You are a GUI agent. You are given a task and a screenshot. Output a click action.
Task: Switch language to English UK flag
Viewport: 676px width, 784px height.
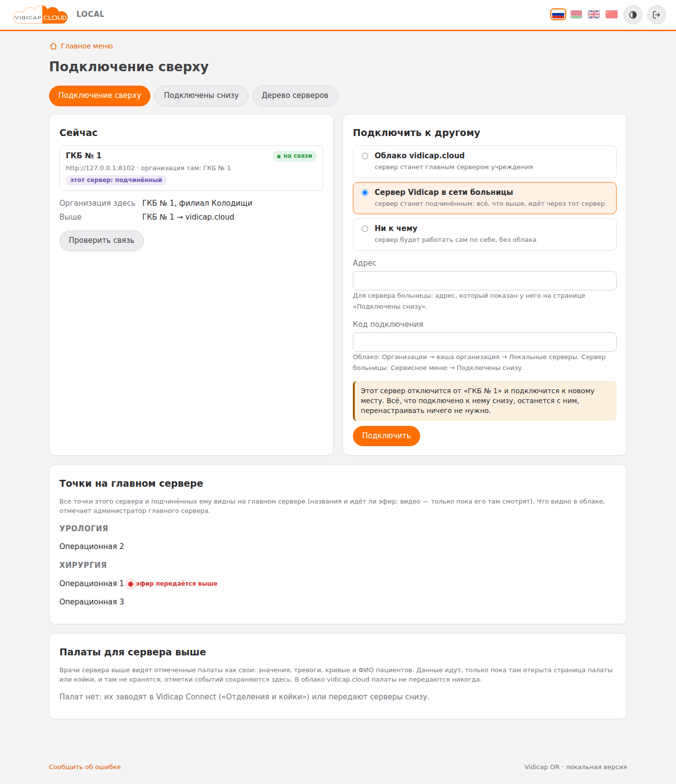click(594, 14)
